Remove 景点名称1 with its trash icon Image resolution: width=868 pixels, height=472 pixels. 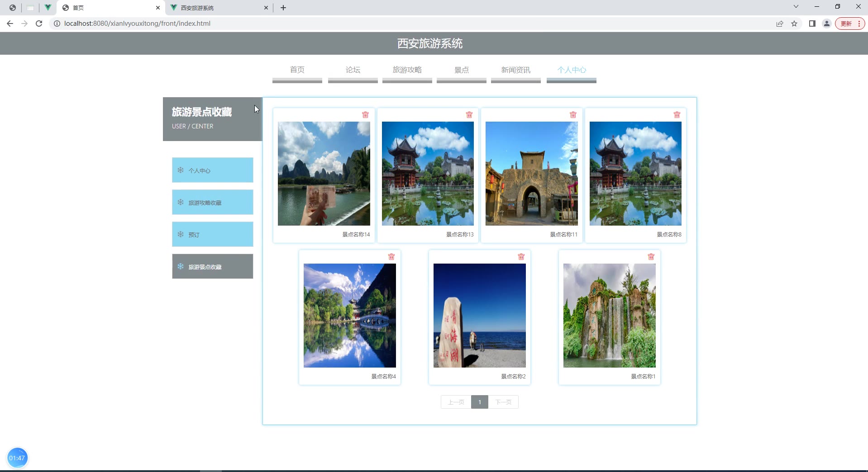pyautogui.click(x=651, y=257)
